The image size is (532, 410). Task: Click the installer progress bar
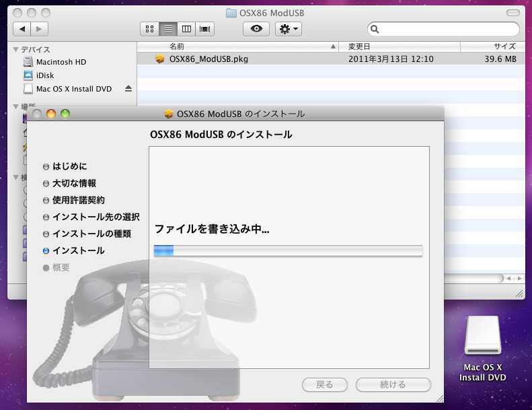point(288,251)
